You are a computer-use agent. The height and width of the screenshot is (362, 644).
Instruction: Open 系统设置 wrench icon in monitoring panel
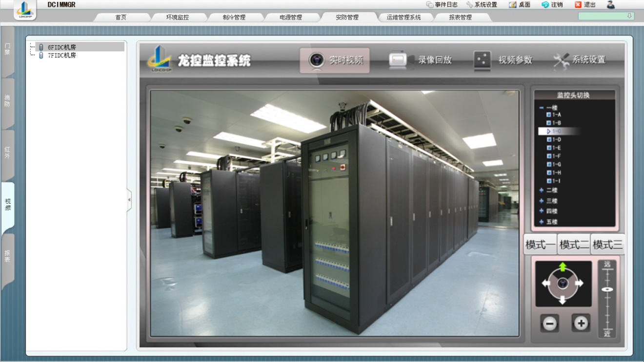click(x=561, y=60)
